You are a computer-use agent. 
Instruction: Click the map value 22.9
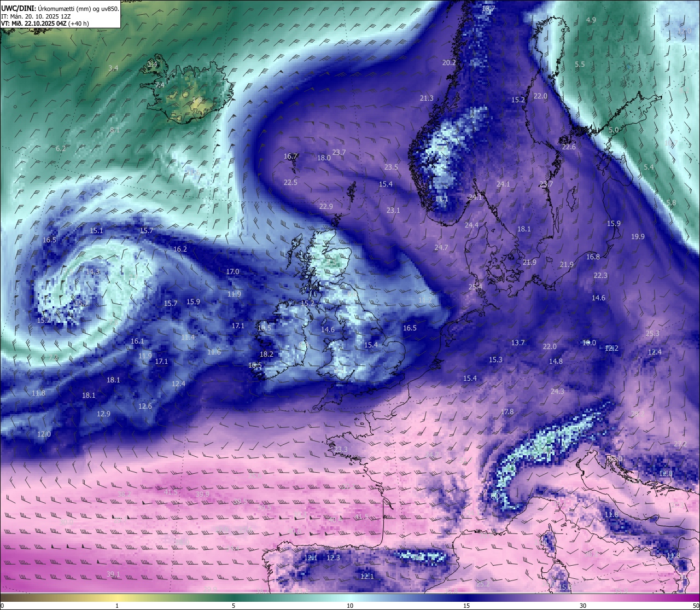[x=326, y=206]
